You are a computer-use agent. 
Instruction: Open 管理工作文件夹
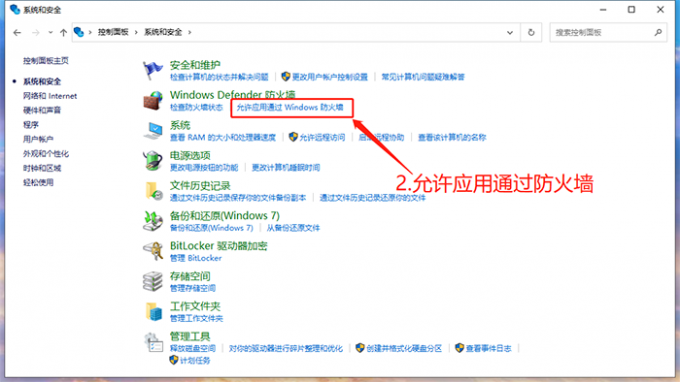(196, 319)
